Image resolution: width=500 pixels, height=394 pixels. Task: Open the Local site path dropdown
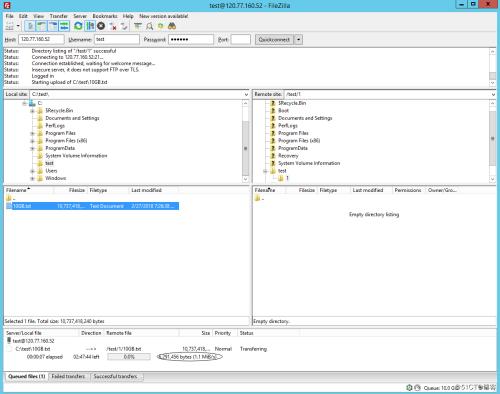coord(246,95)
